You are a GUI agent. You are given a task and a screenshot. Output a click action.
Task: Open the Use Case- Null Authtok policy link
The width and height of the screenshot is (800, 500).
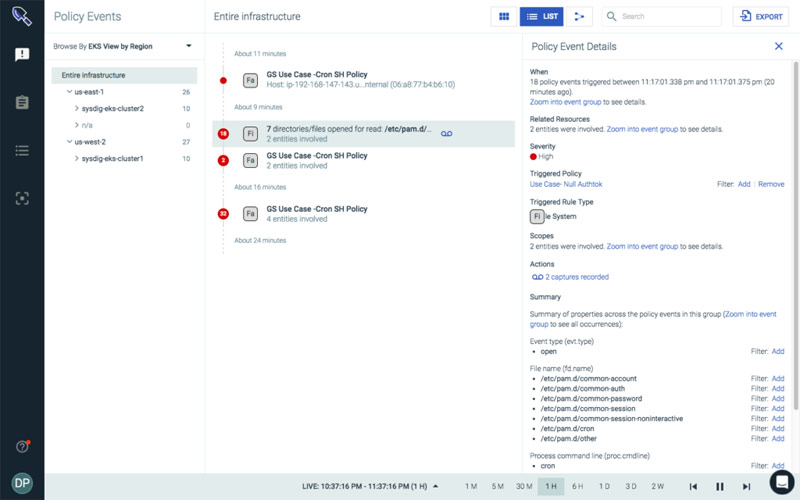click(566, 184)
